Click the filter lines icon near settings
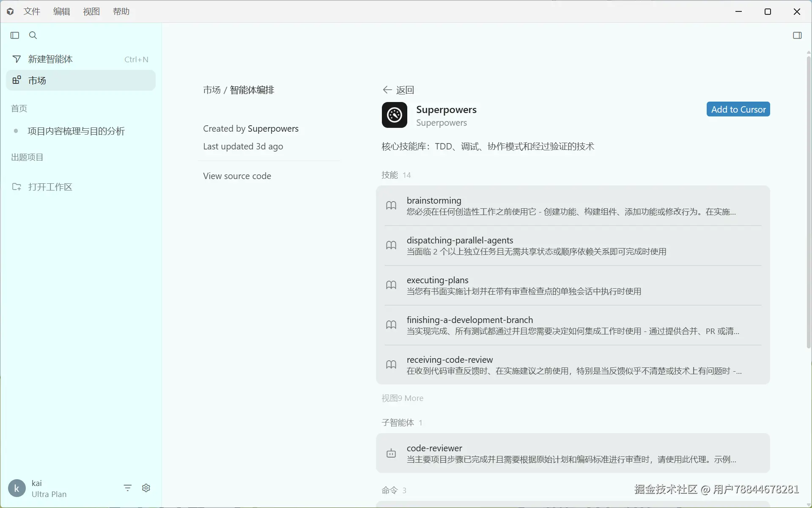This screenshot has height=508, width=812. 128,488
